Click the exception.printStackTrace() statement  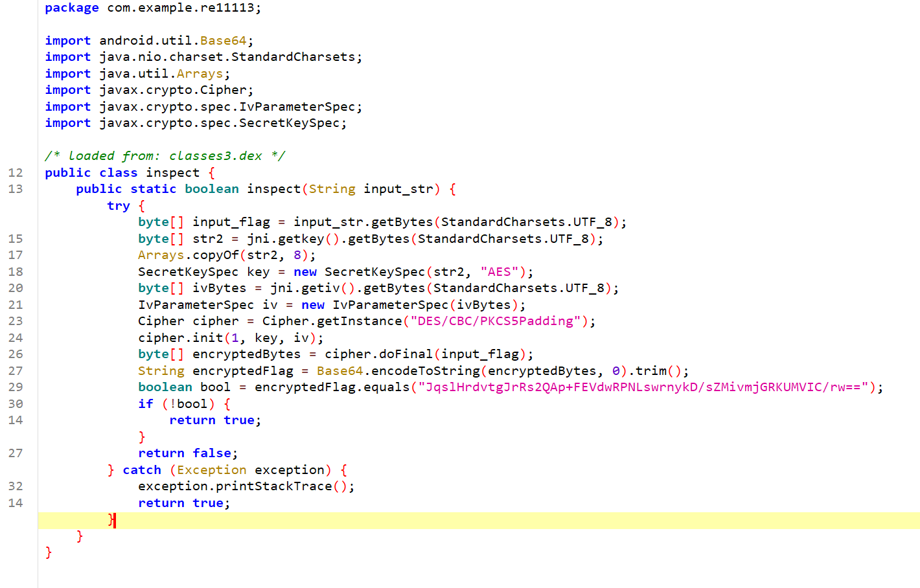(246, 486)
